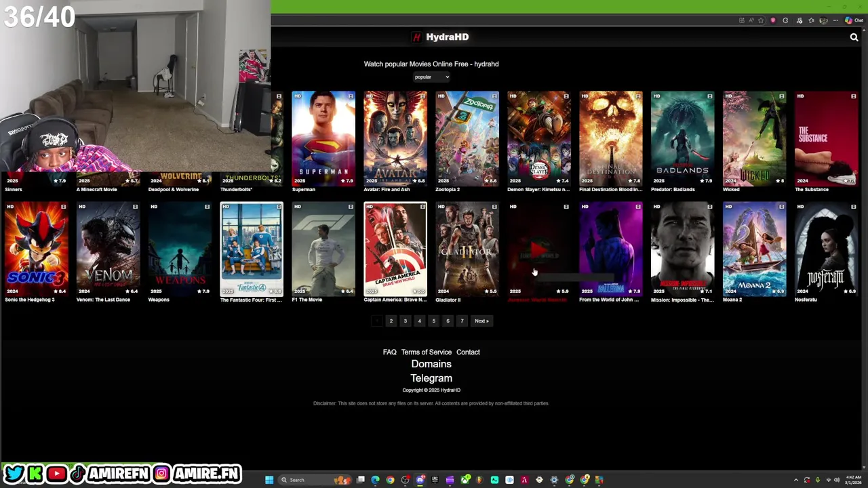Open the Sonic the Hedgehog 3 poster

[x=36, y=249]
